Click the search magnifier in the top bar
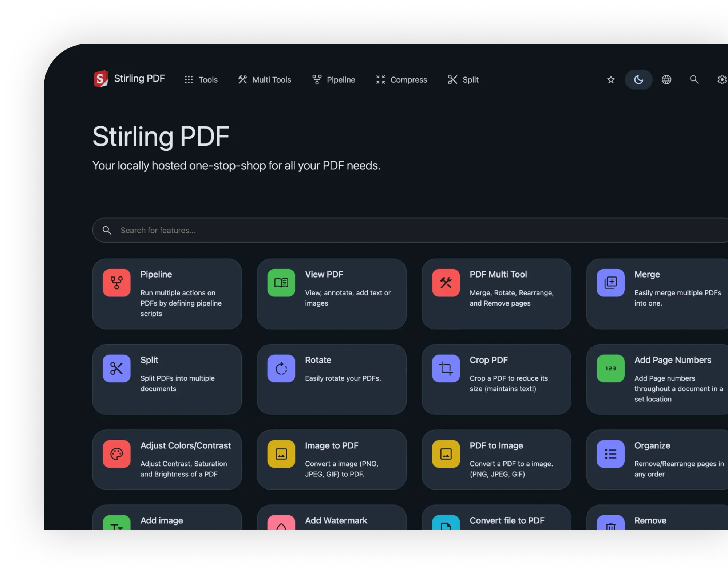 point(694,79)
